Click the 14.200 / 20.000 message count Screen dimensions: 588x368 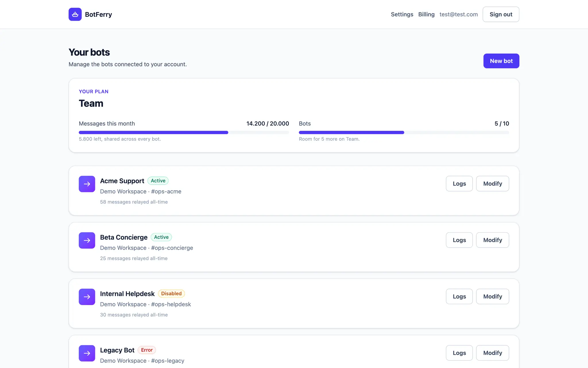pos(268,124)
